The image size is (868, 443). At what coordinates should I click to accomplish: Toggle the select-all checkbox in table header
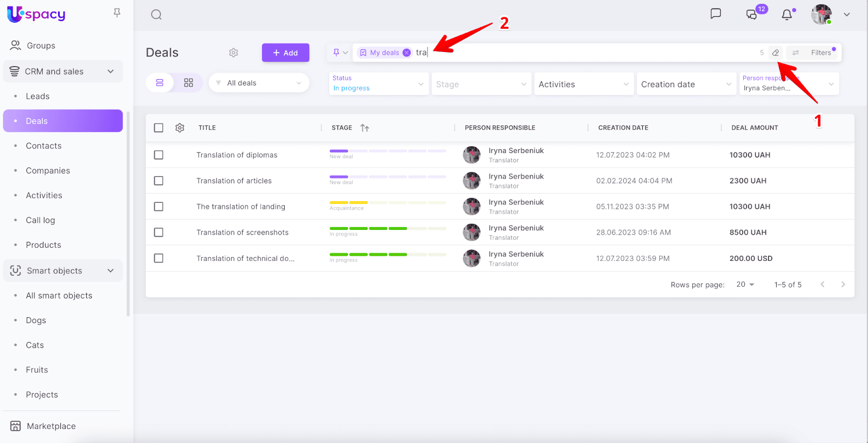point(158,128)
